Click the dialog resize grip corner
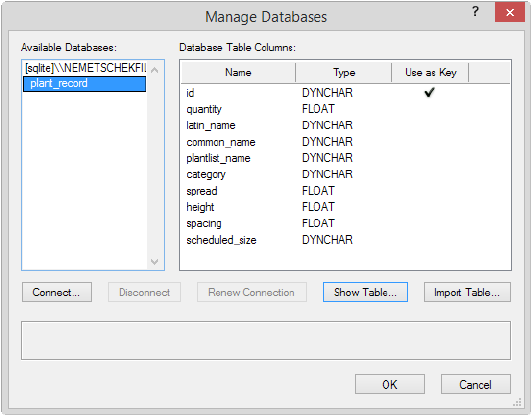The height and width of the screenshot is (416, 532). click(517, 402)
